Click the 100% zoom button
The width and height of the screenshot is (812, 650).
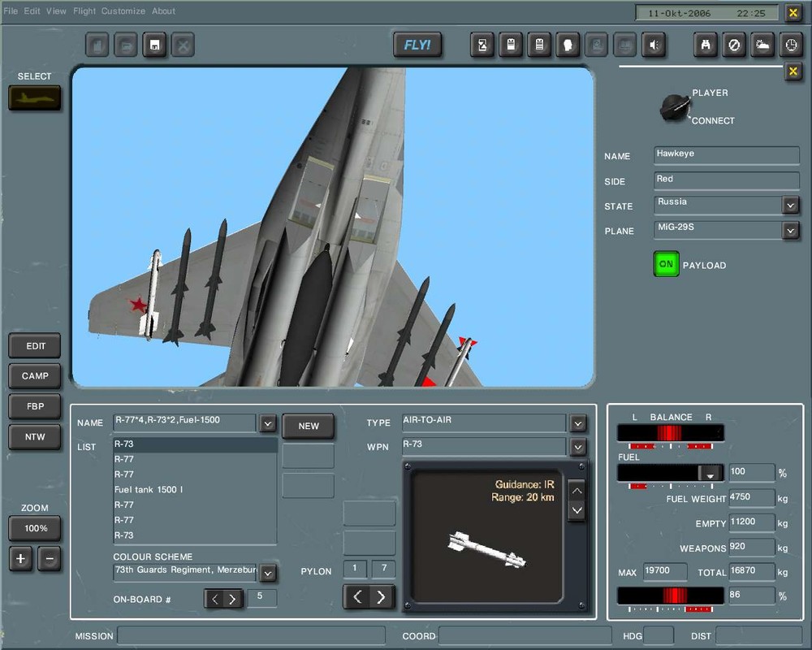click(x=35, y=528)
